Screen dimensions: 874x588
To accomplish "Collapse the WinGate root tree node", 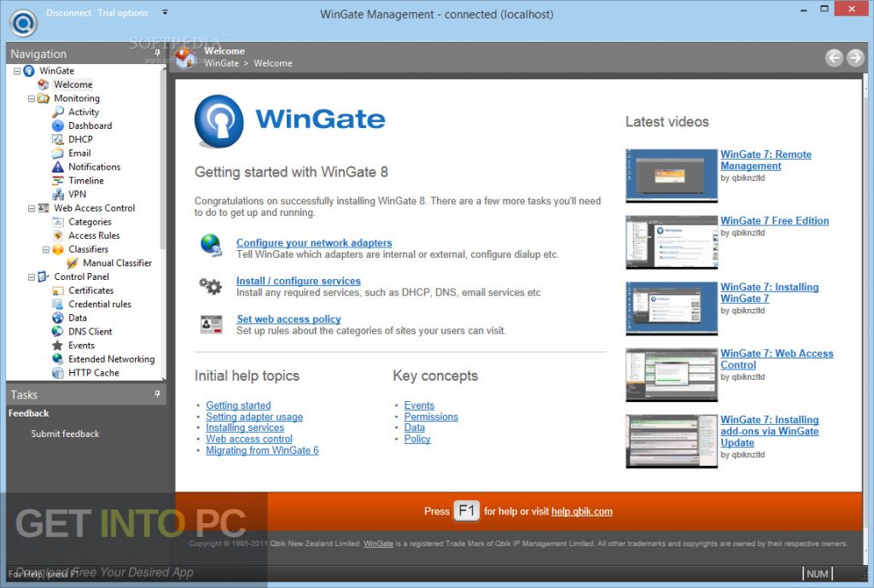I will 17,71.
